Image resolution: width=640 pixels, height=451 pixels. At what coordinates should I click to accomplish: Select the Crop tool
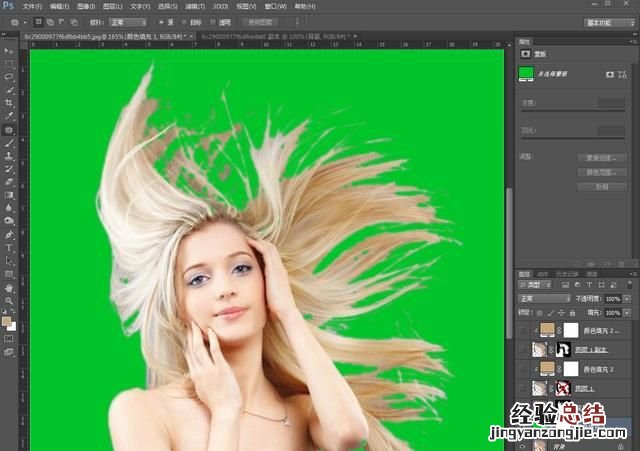coord(9,103)
